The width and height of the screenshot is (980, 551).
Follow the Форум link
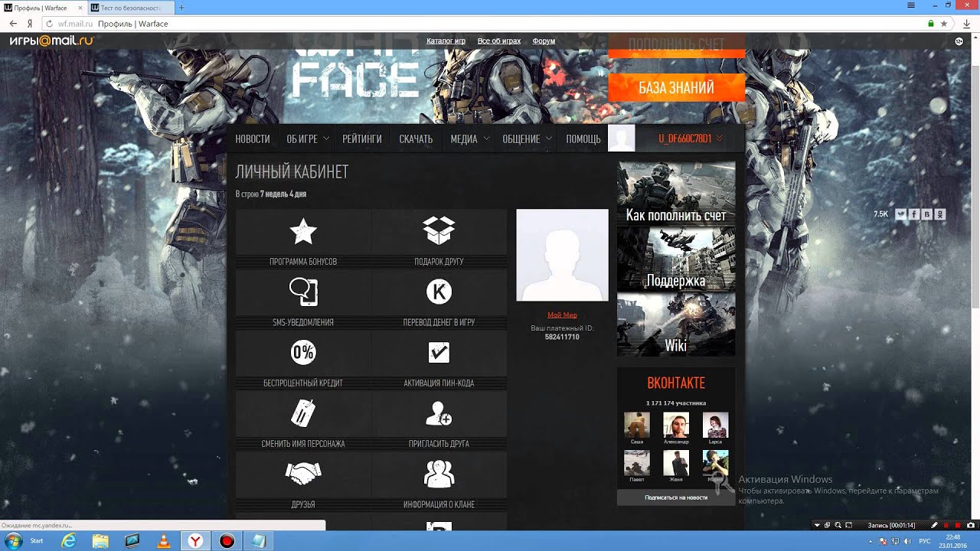coord(544,41)
